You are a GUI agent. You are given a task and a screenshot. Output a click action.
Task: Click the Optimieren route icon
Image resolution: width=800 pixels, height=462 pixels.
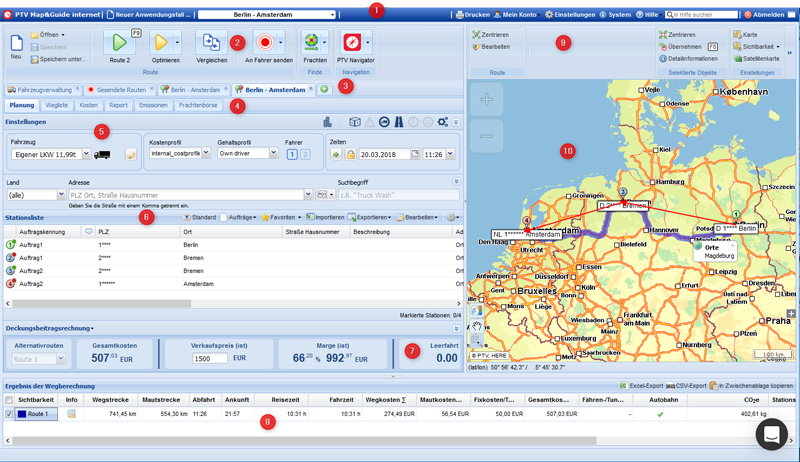point(160,43)
